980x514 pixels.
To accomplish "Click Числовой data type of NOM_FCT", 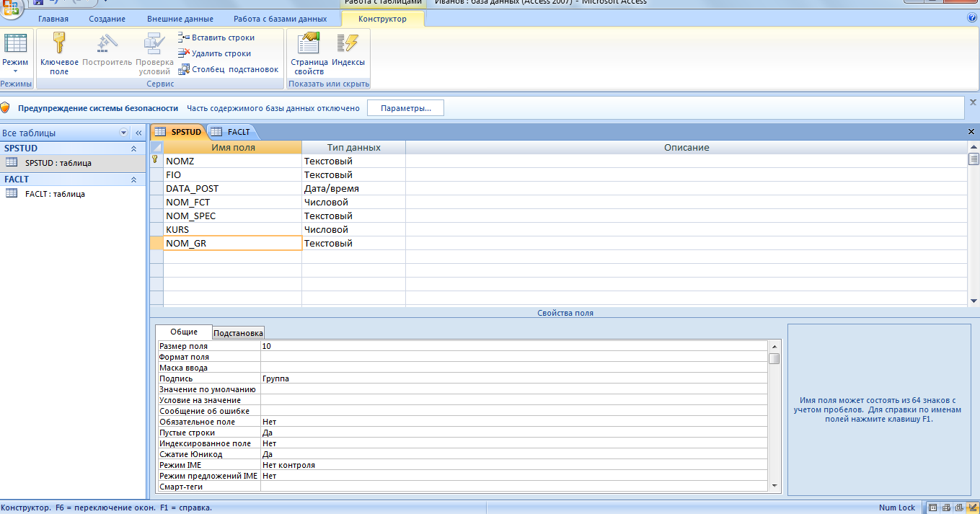I will [353, 203].
